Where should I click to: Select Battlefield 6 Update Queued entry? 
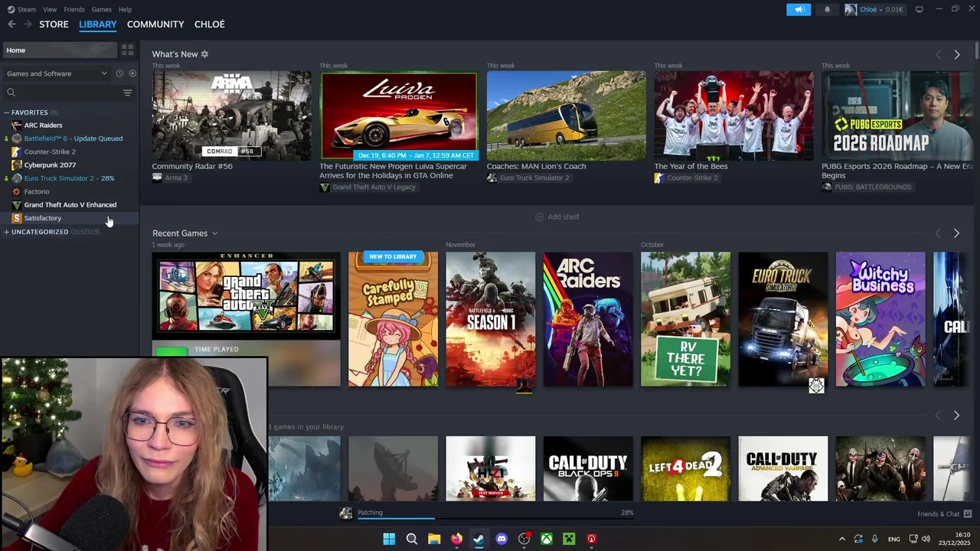(x=73, y=139)
